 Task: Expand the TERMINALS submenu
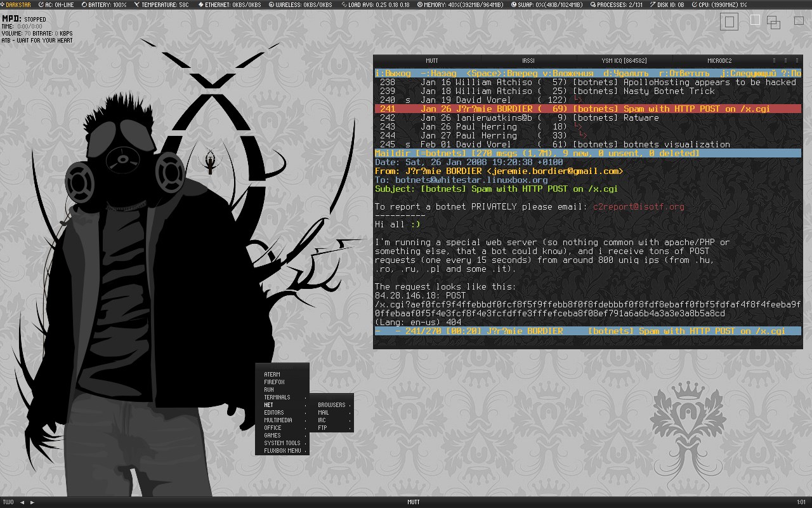click(x=283, y=398)
